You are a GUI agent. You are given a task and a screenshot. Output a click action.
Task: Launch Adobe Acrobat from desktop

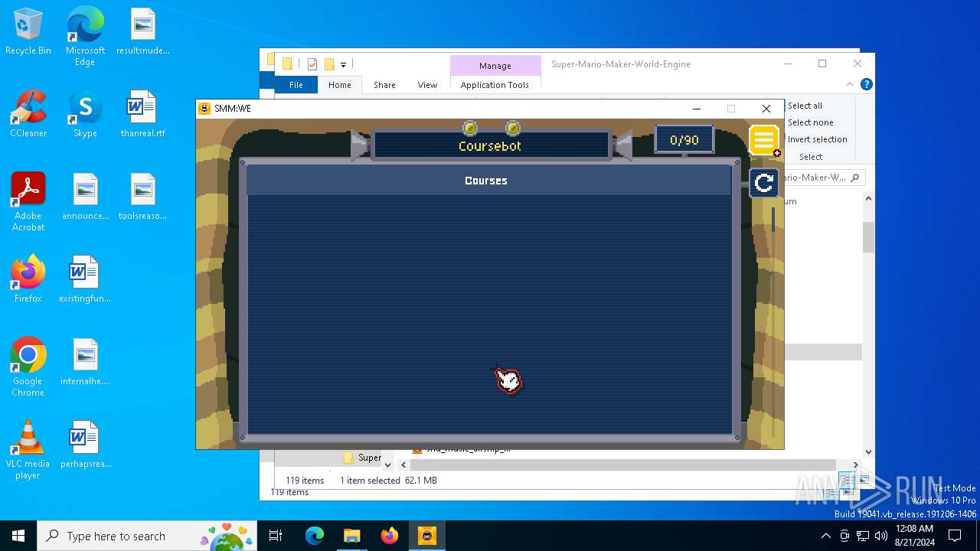(x=28, y=202)
